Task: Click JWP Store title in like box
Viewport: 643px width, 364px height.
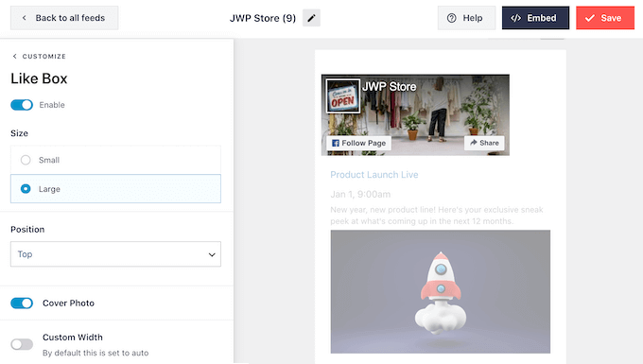Action: tap(389, 86)
